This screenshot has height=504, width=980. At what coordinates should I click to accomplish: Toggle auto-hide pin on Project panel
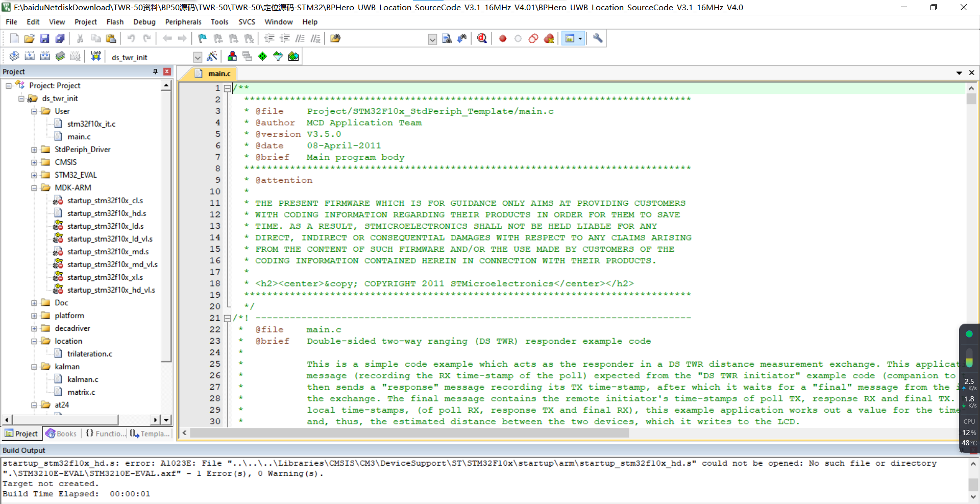(155, 71)
